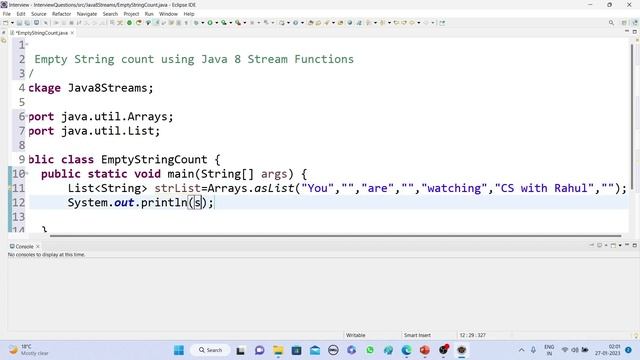Viewport: 640px width, 360px height.
Task: Open the taskbar clock showing 02:01
Action: pos(608,350)
